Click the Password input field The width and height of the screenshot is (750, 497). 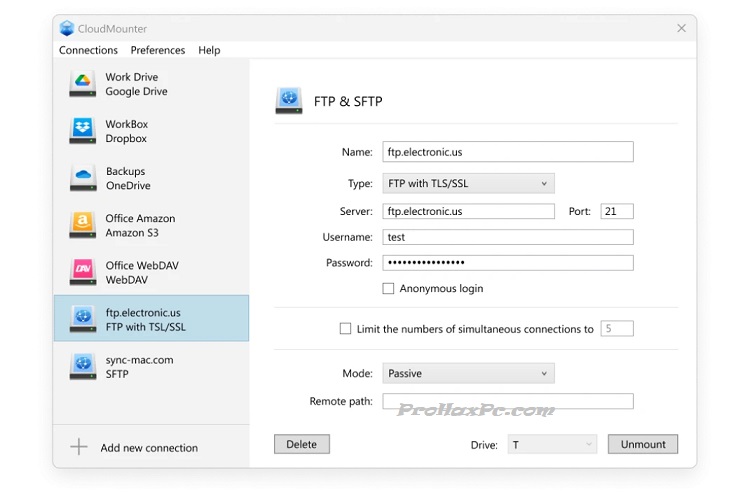click(x=508, y=263)
